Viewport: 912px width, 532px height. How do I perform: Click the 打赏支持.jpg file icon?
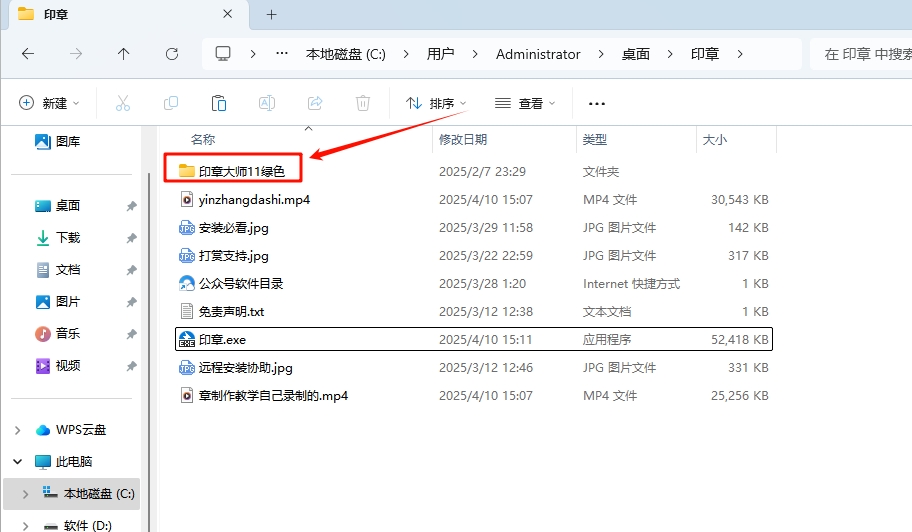point(186,255)
